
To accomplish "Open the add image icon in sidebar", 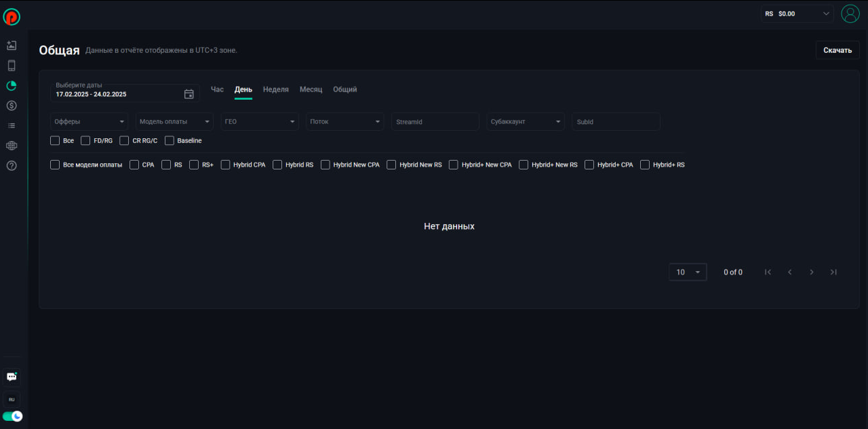I will 12,45.
